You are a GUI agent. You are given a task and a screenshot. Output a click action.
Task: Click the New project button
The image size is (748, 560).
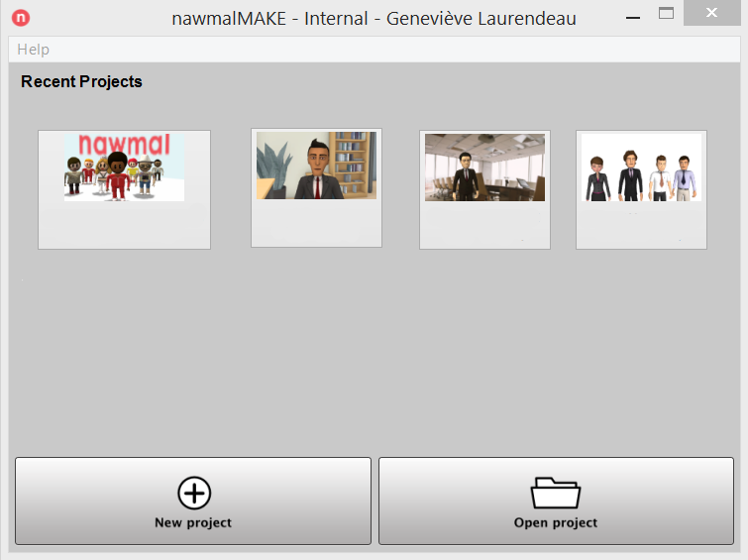tap(193, 501)
